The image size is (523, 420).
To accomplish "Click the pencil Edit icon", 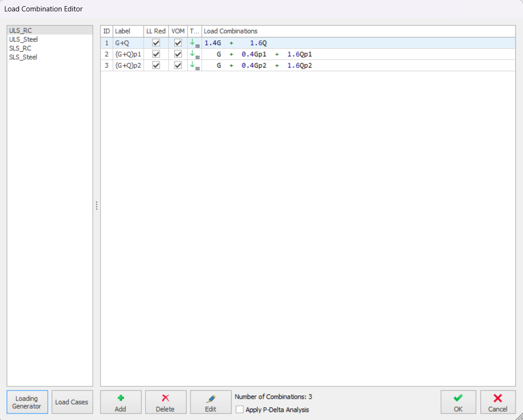I will pyautogui.click(x=211, y=399).
